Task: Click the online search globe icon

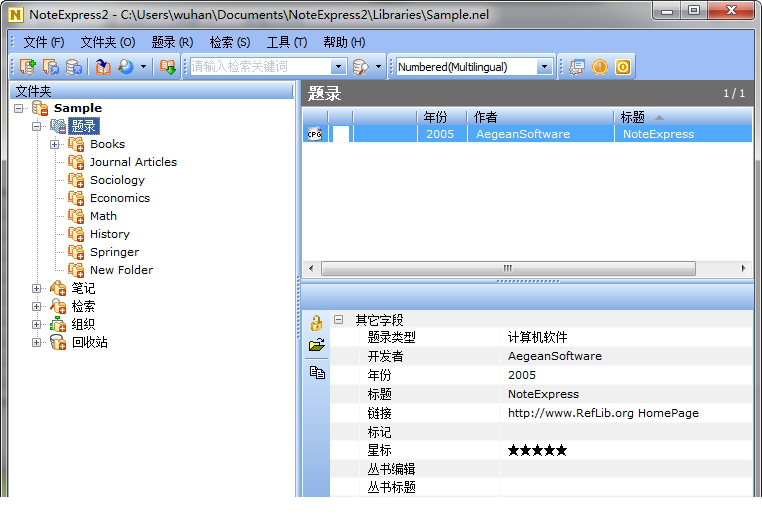Action: 126,67
